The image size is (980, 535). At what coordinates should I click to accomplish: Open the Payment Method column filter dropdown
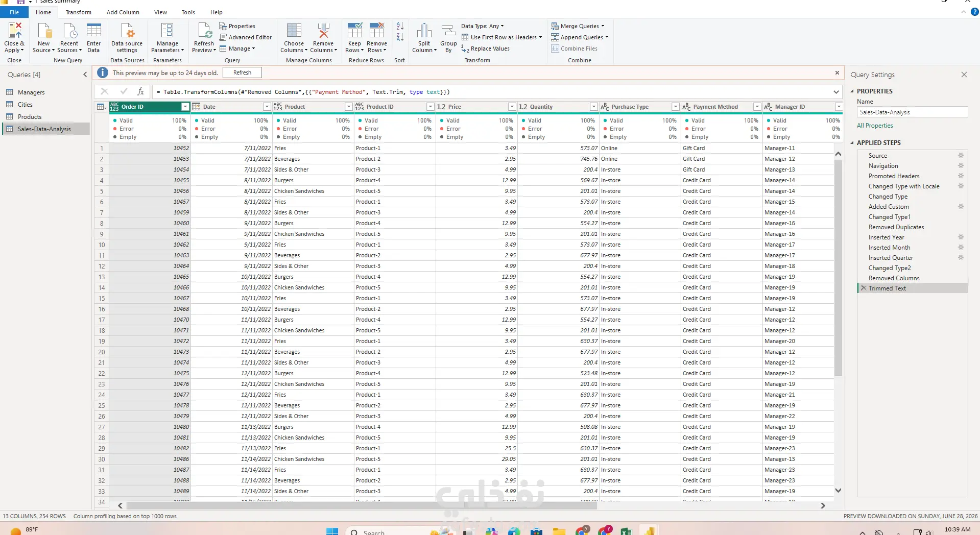757,107
